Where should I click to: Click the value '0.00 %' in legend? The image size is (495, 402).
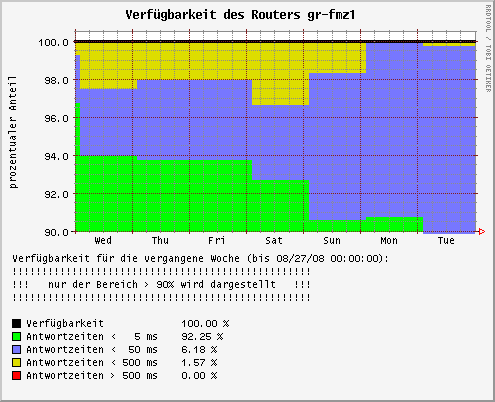(199, 375)
